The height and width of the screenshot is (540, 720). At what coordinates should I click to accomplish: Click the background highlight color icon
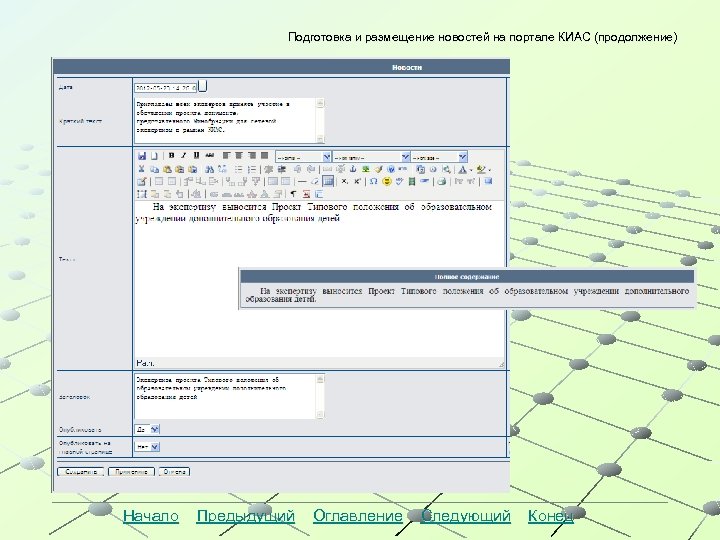pyautogui.click(x=481, y=169)
